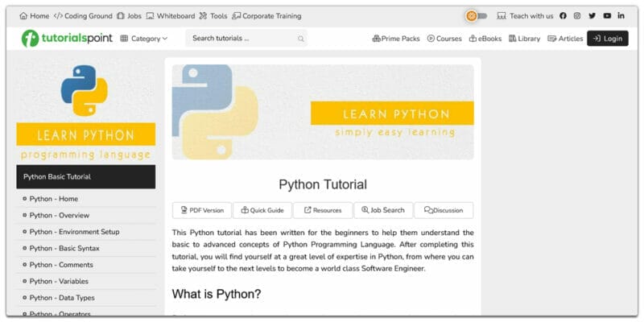Open the Instagram social icon
Viewport: 644px width, 322px height.
pos(577,16)
